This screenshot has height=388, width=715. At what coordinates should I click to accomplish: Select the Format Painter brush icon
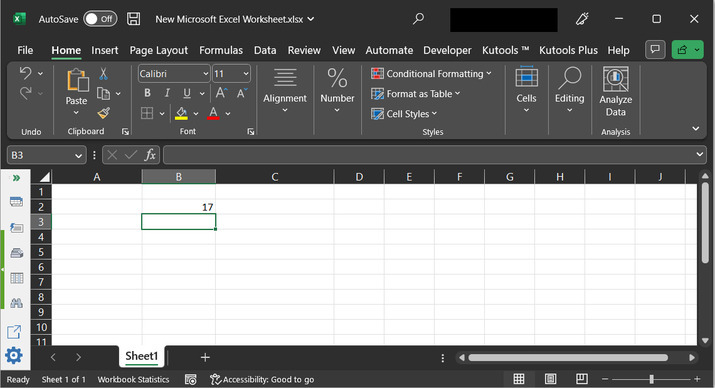(104, 113)
